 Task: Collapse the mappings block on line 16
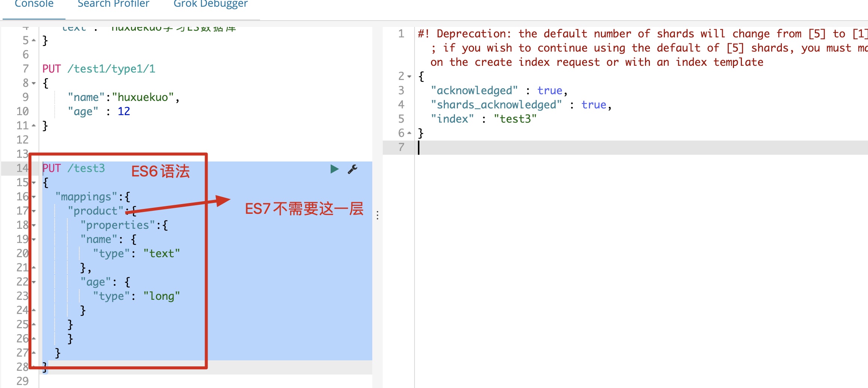(33, 197)
